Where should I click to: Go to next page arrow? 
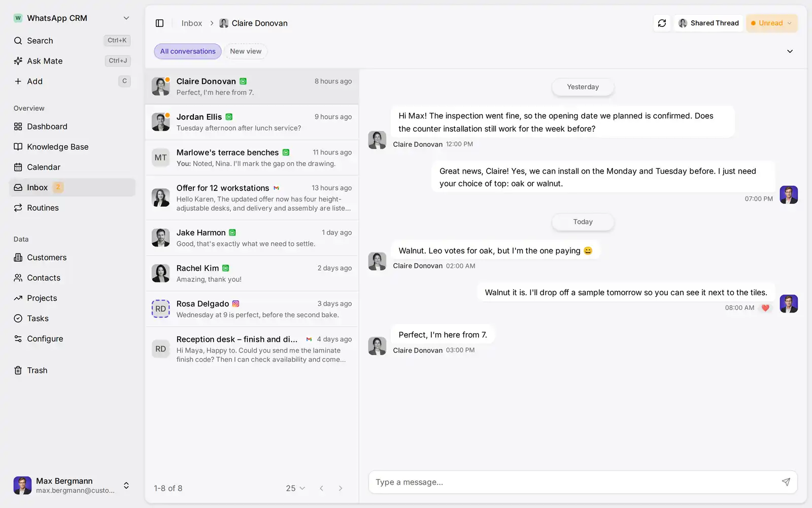pos(341,488)
